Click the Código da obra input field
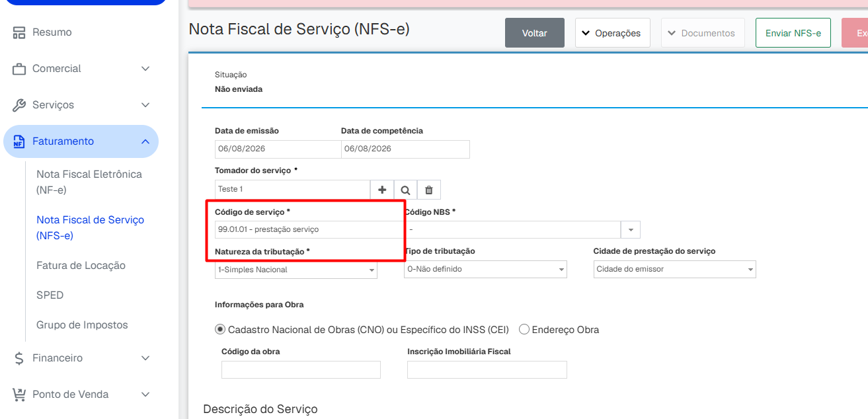The height and width of the screenshot is (419, 868). coord(301,369)
